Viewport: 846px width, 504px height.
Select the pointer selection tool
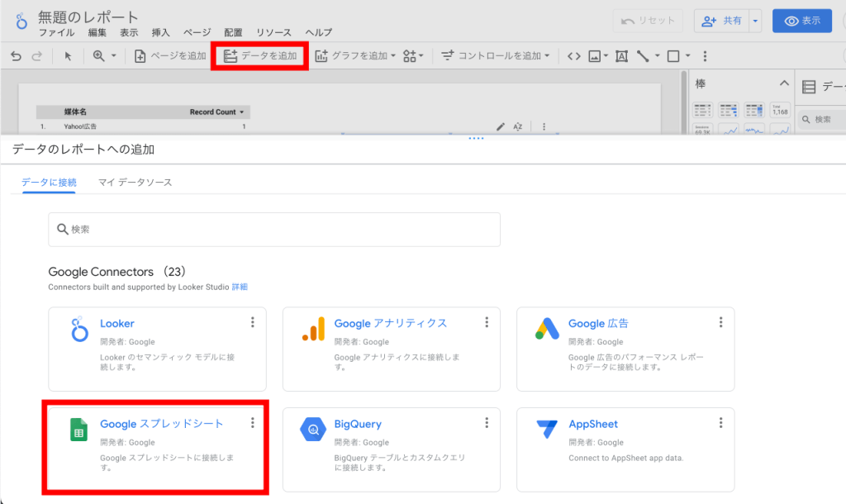point(68,56)
